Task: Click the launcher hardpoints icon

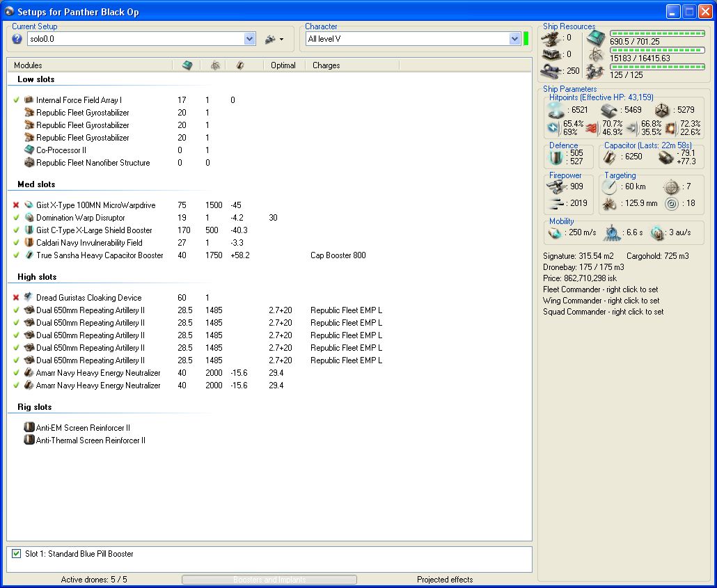Action: 551,56
